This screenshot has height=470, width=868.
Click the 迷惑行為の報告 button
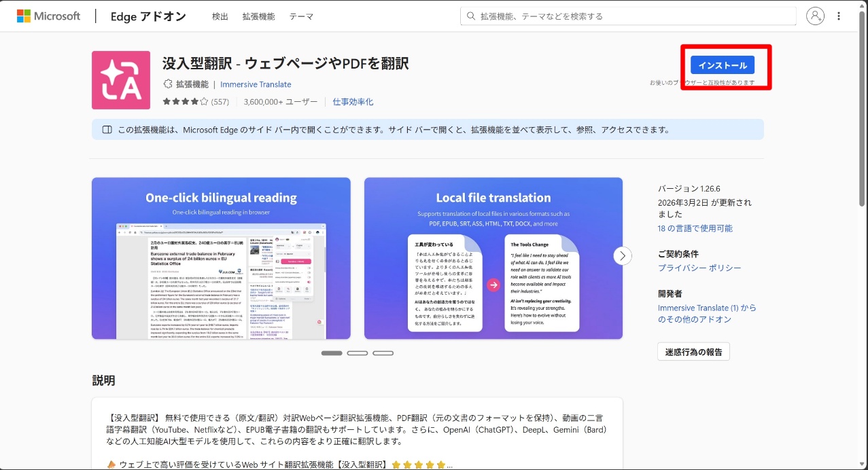click(x=693, y=351)
